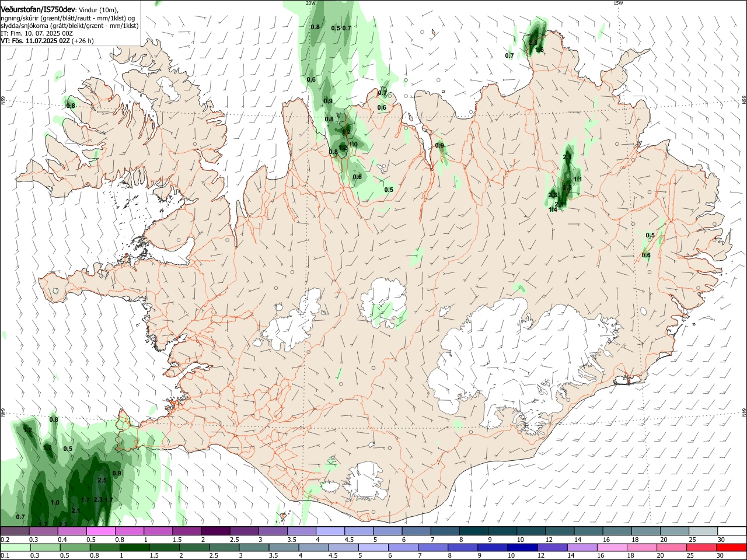The image size is (747, 560).
Task: Pick the light pink 16–18 swatch, lower legend row
Action: (611, 547)
